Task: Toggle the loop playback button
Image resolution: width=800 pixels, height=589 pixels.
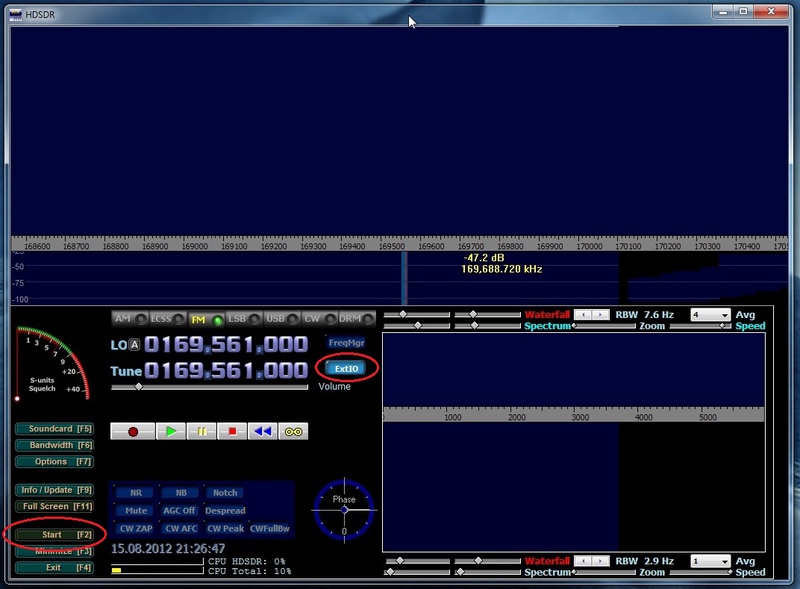Action: tap(293, 432)
